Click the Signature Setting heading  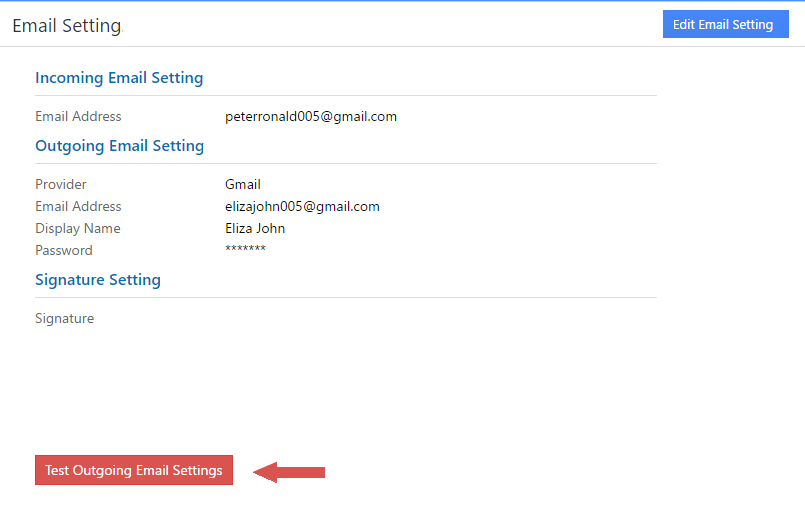pyautogui.click(x=98, y=280)
